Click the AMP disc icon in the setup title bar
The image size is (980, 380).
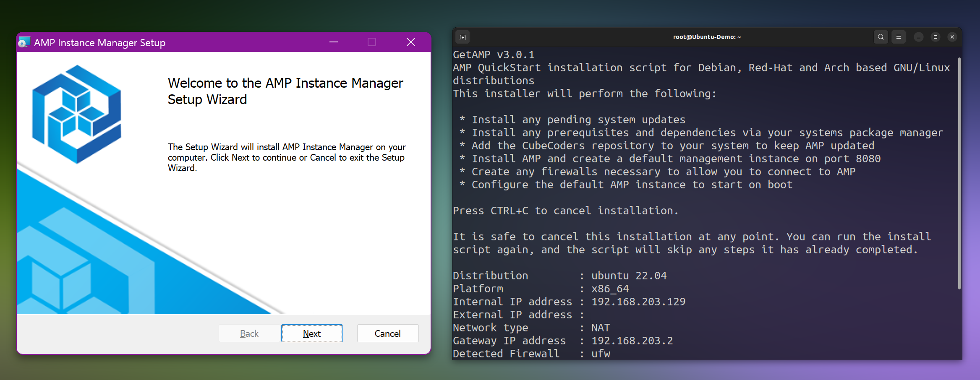24,42
